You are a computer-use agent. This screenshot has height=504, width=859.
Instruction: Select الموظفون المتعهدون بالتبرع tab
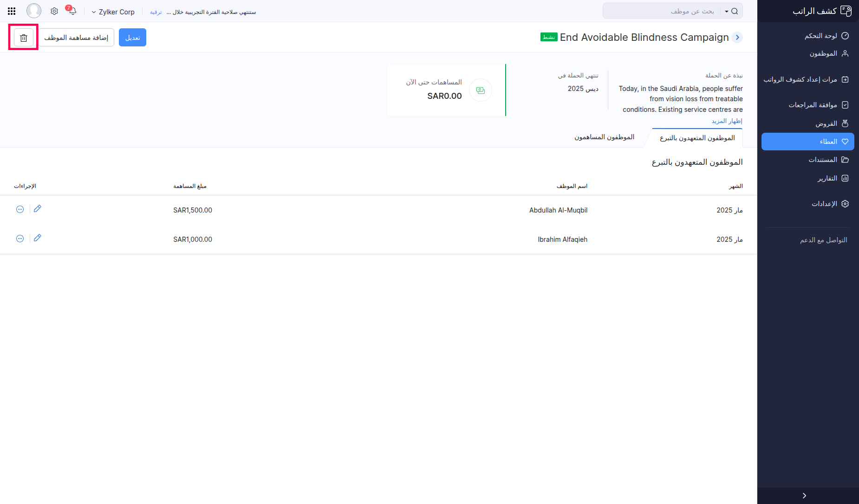(697, 138)
